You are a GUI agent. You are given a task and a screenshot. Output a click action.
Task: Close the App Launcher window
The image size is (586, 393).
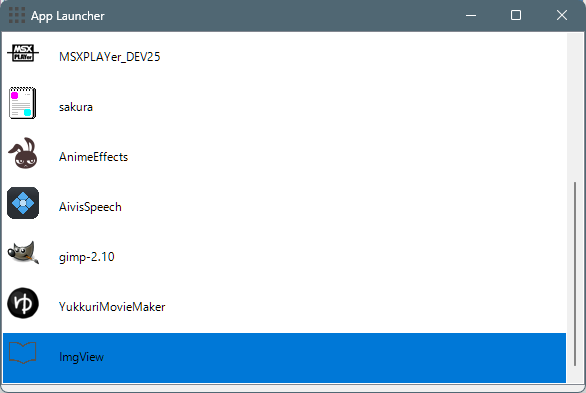562,15
